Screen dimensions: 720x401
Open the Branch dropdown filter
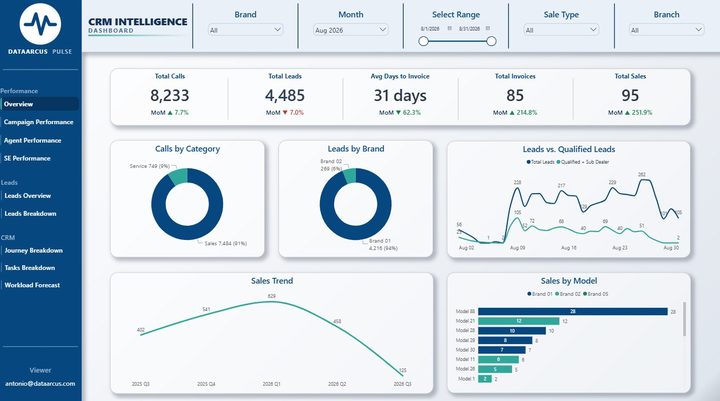click(666, 30)
